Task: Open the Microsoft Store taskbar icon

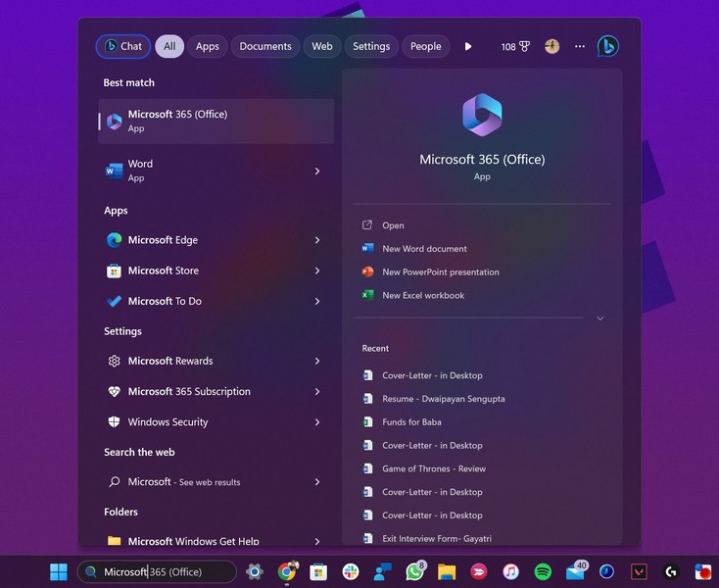Action: click(317, 571)
